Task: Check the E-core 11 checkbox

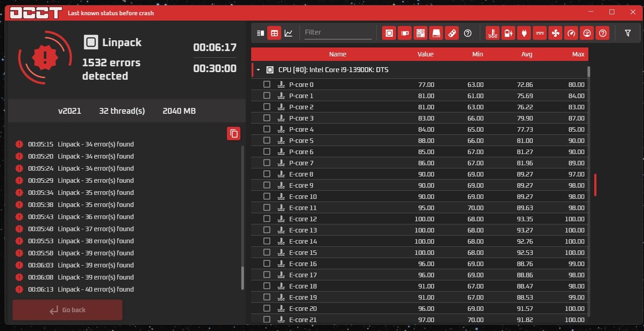Action: pos(267,208)
